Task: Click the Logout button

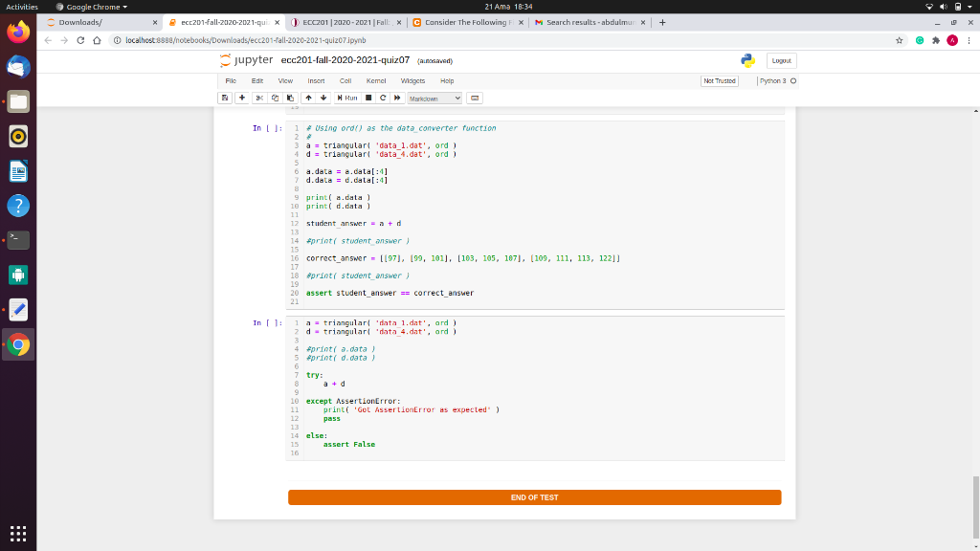Action: coord(782,60)
